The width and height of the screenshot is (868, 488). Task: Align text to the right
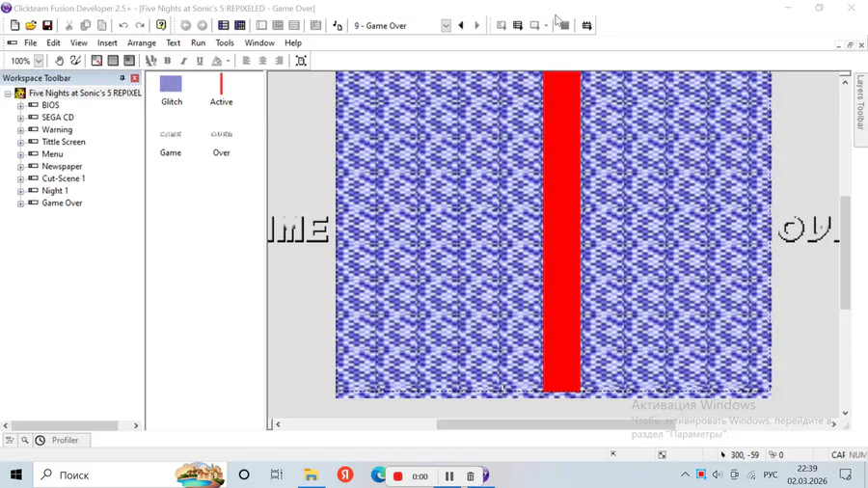coord(279,61)
